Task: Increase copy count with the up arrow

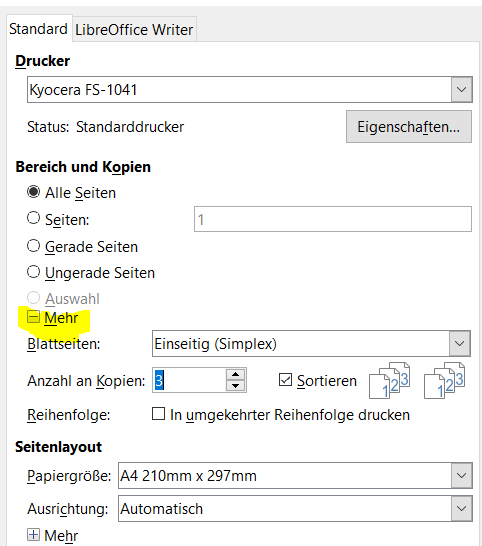Action: (x=236, y=375)
